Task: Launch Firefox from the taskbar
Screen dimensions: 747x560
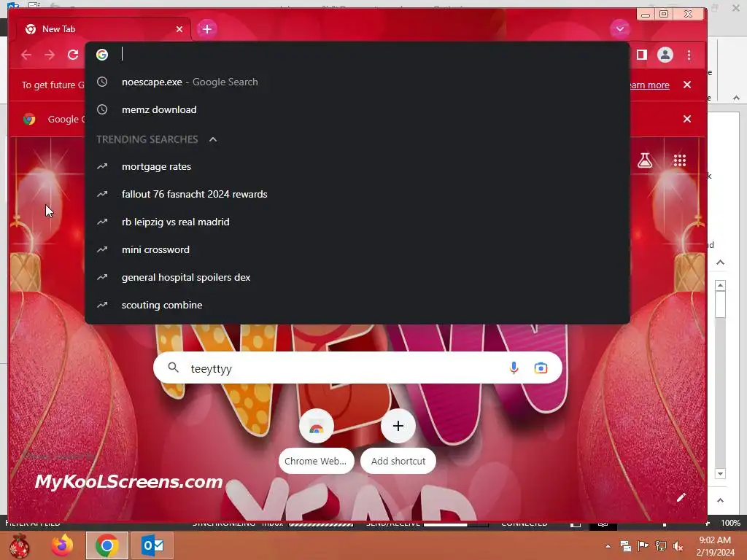Action: coord(63,545)
